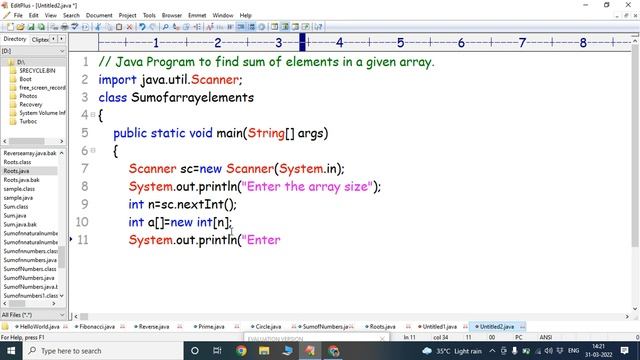The width and height of the screenshot is (640, 360).
Task: Run spell check from the toolbar
Action: point(75,27)
